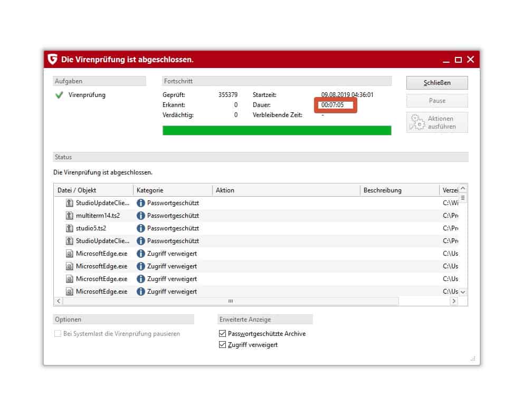Select the multiterm14.ts2 row

coord(256,216)
